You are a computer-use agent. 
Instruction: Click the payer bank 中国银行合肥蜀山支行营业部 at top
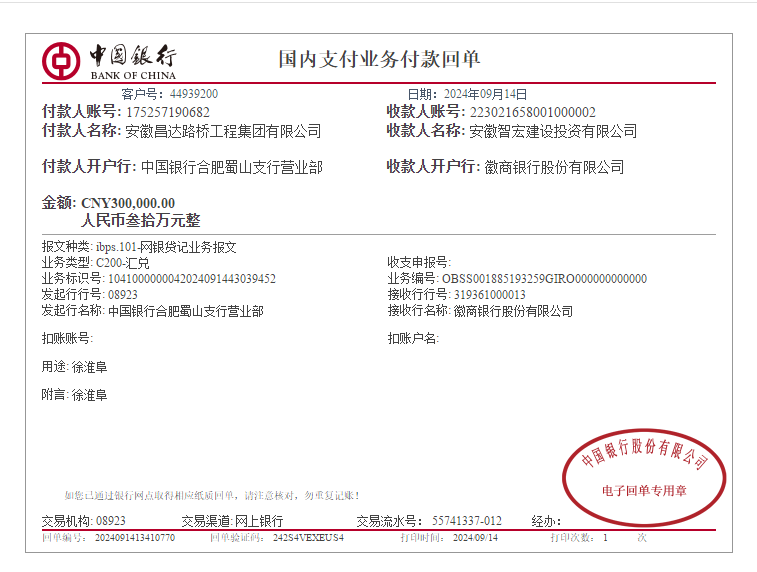(232, 167)
